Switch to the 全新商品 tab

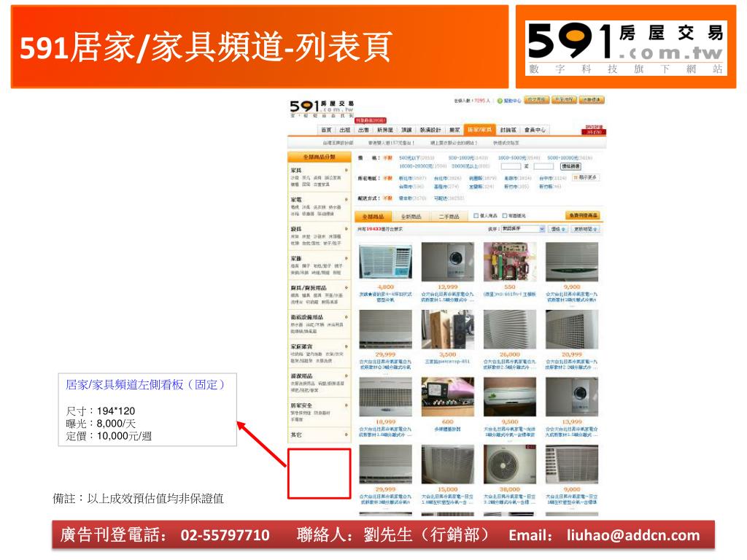click(x=411, y=217)
